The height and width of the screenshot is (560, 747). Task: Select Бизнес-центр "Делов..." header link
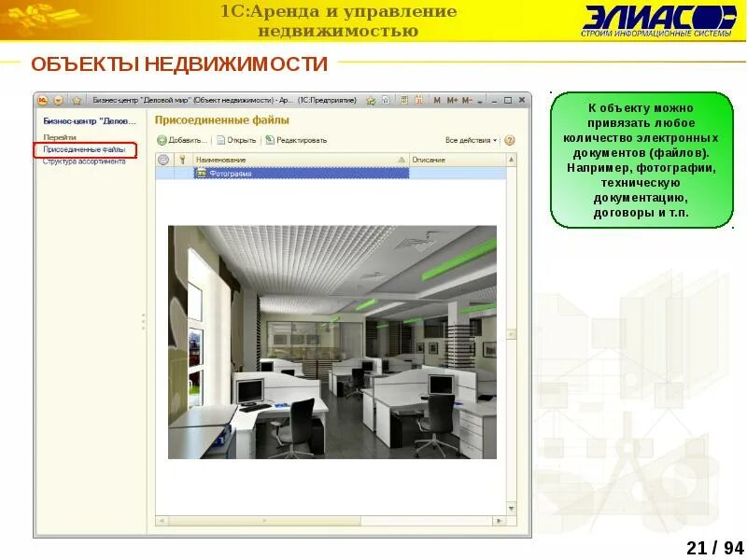90,121
